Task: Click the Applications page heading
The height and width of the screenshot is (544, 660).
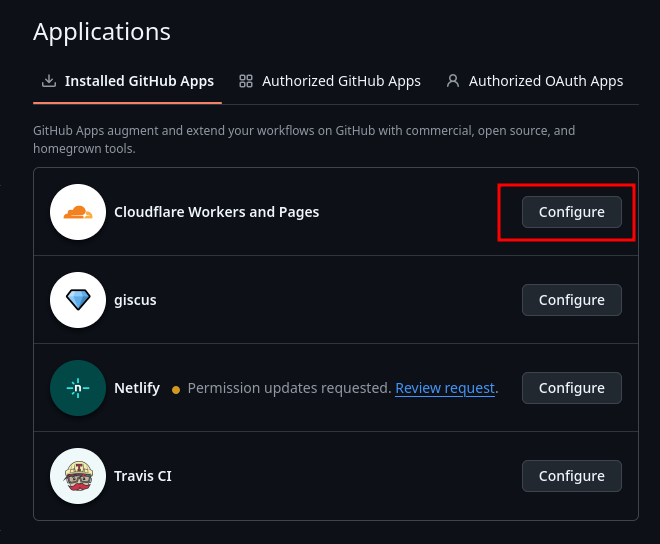Action: coord(102,32)
